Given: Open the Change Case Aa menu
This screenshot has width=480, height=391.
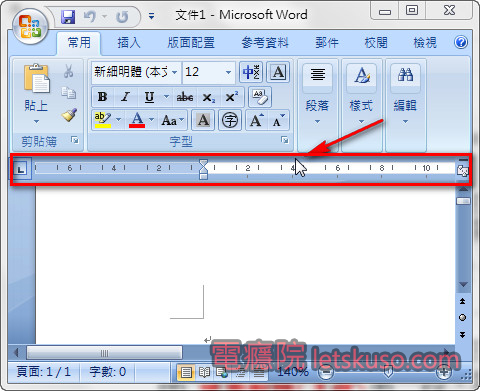Looking at the screenshot, I should (172, 120).
